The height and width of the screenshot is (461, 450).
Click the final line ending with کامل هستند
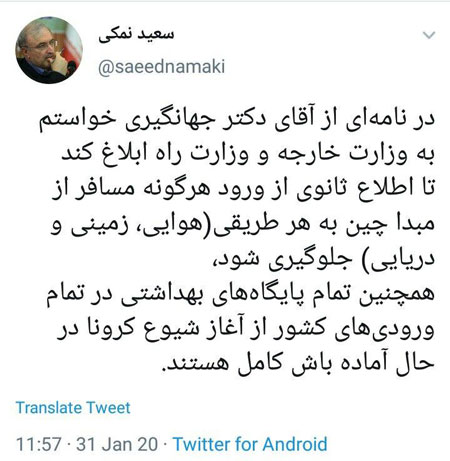298,363
